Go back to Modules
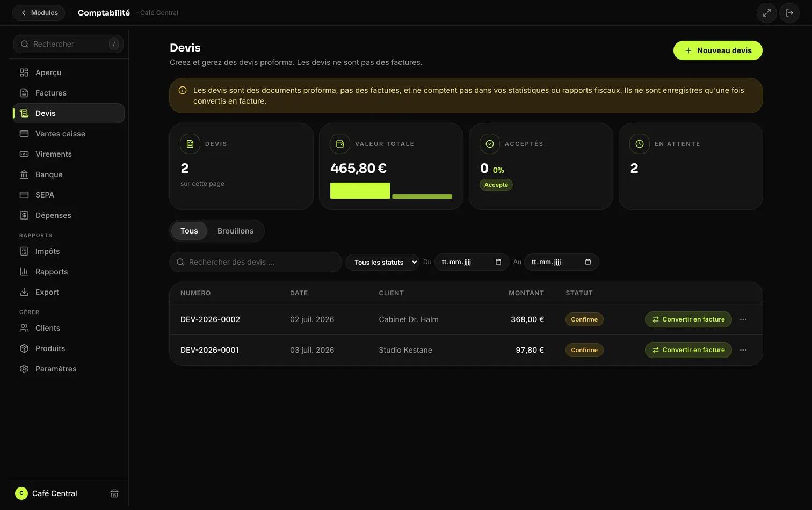 [x=39, y=13]
